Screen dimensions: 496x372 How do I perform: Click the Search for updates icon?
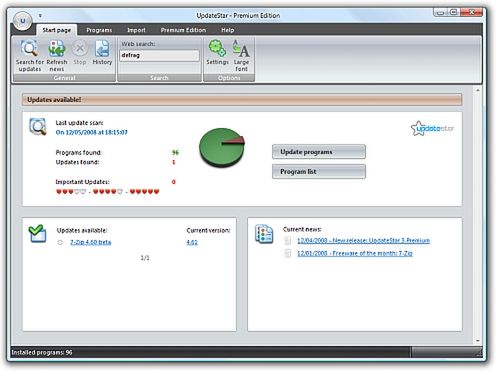[x=30, y=49]
